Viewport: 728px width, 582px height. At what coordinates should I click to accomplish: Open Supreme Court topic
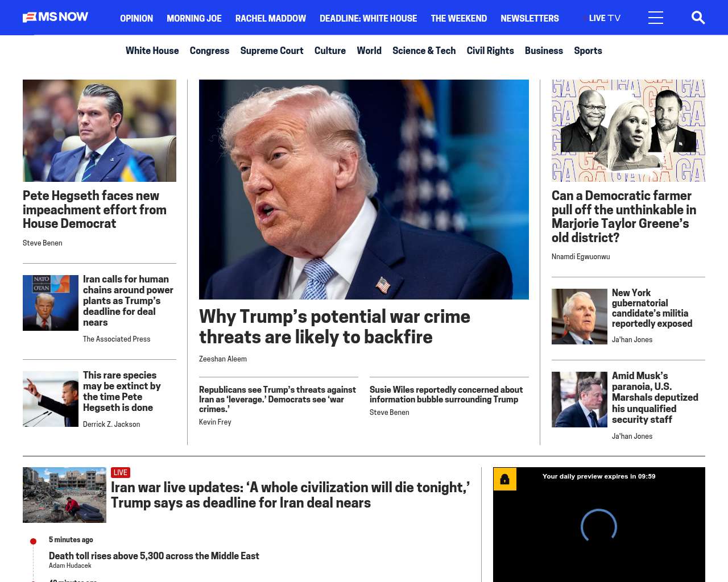(272, 51)
